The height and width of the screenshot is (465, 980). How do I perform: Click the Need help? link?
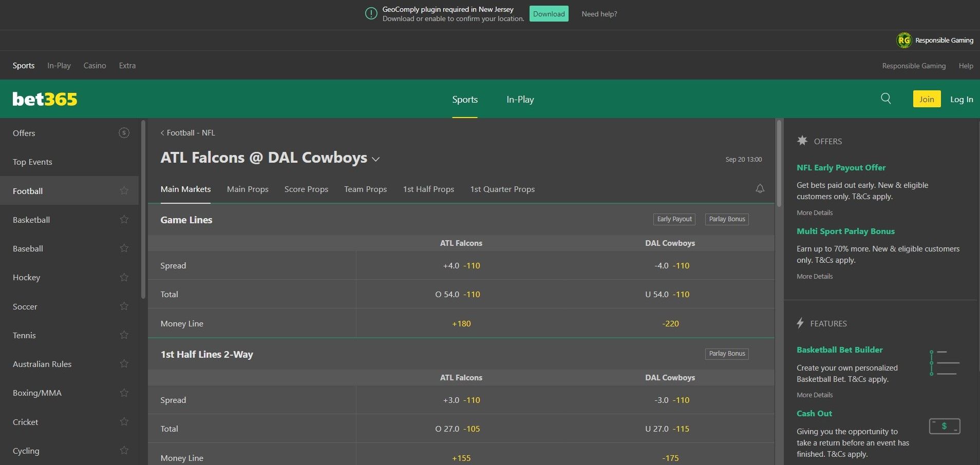pyautogui.click(x=599, y=14)
